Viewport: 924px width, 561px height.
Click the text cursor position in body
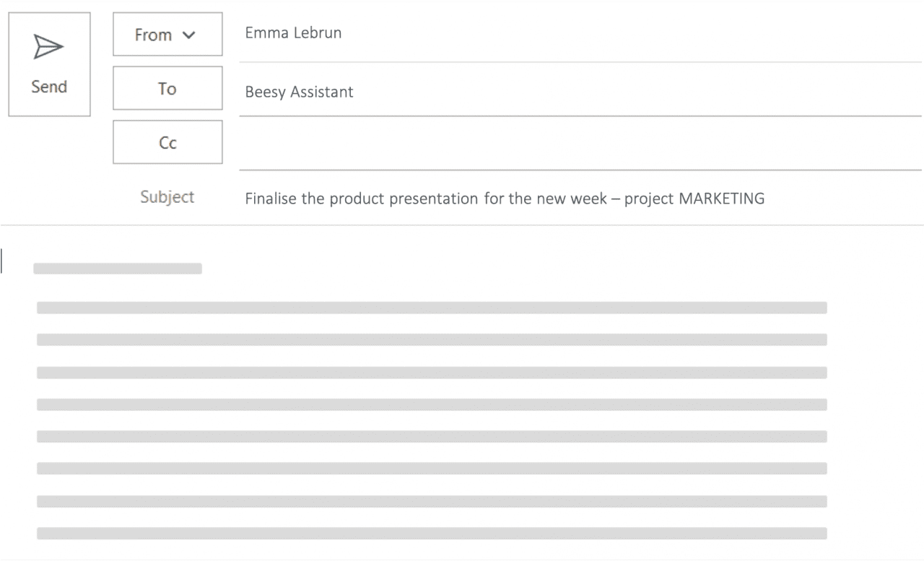[3, 261]
